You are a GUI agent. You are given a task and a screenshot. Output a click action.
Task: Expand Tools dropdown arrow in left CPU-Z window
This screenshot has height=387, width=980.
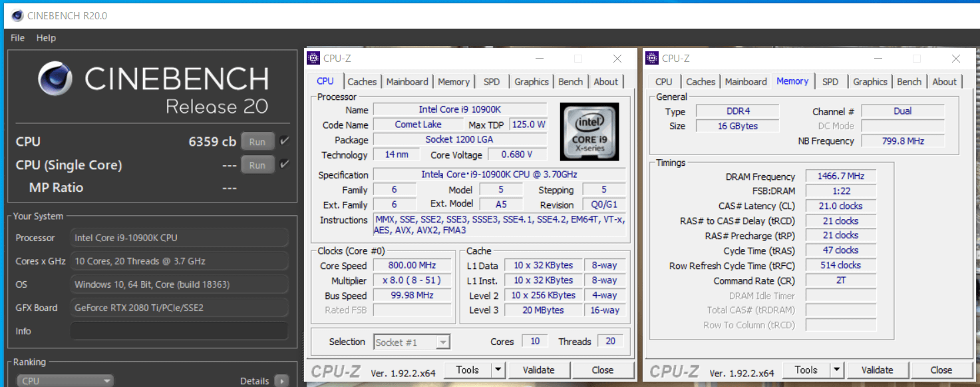pos(498,370)
